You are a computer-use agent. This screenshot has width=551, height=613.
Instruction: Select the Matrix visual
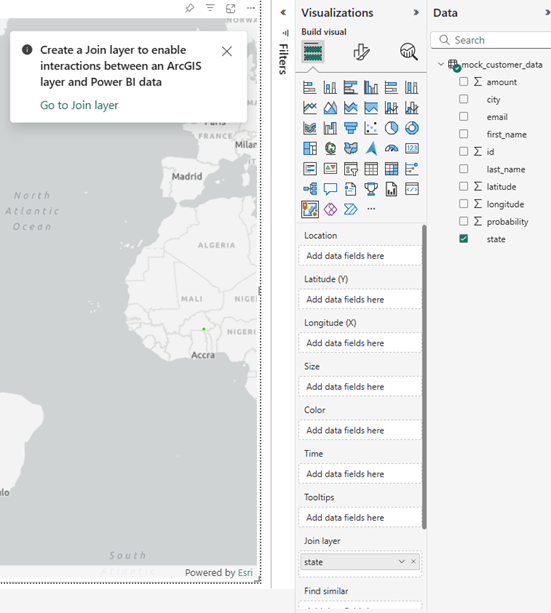(391, 169)
